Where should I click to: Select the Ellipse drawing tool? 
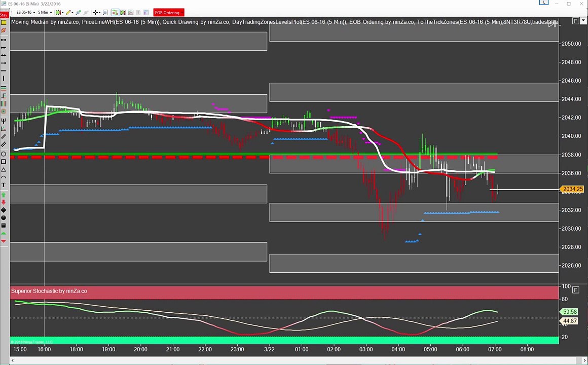point(4,154)
